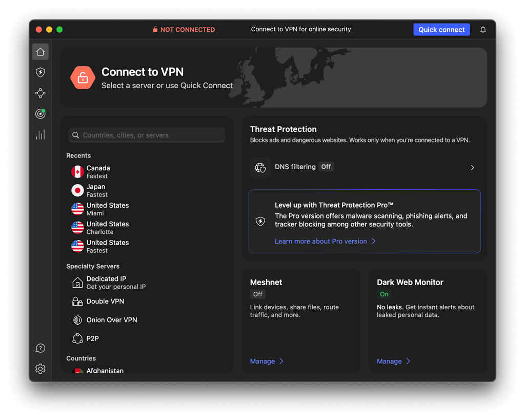Click the NOT CONNECTED status label
Viewport: 525px width, 420px height.
click(188, 29)
